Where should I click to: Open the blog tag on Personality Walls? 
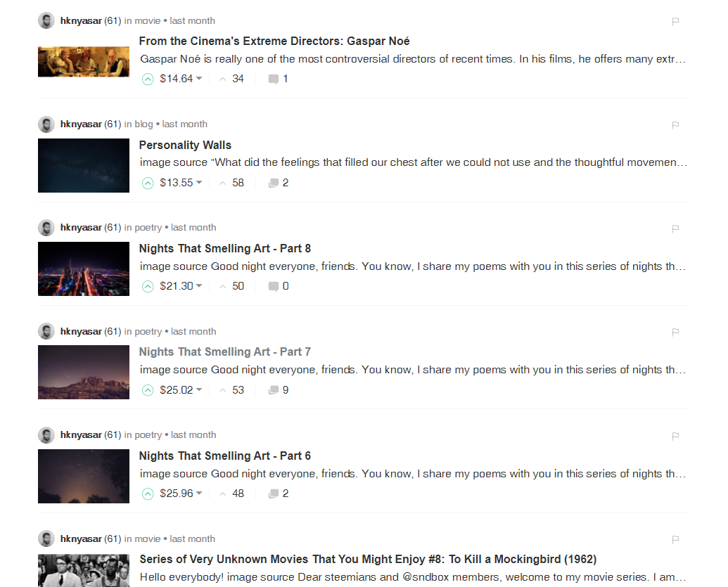pos(143,124)
